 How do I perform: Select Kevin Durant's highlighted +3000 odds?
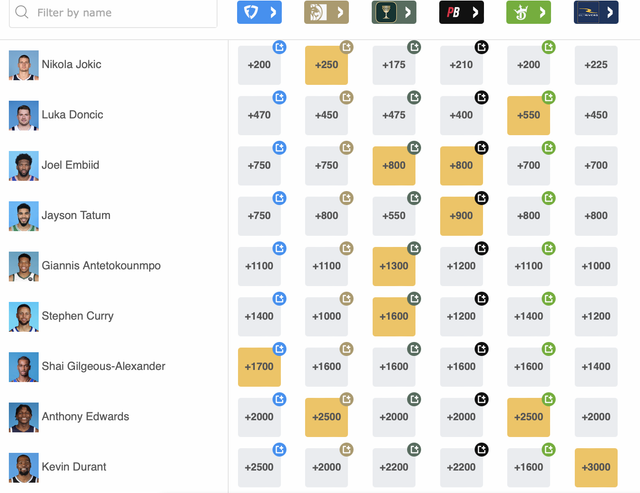click(596, 467)
